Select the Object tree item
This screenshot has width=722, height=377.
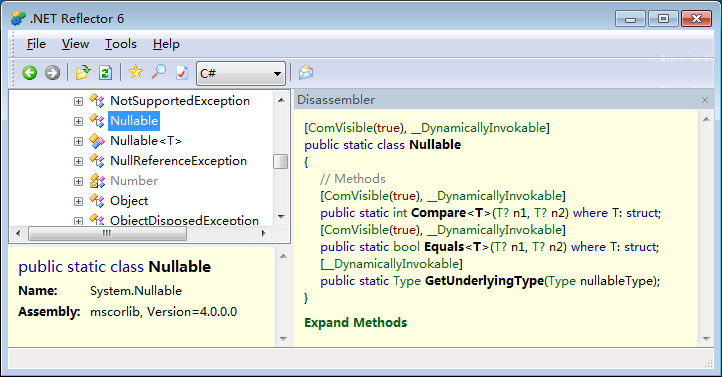click(x=129, y=201)
